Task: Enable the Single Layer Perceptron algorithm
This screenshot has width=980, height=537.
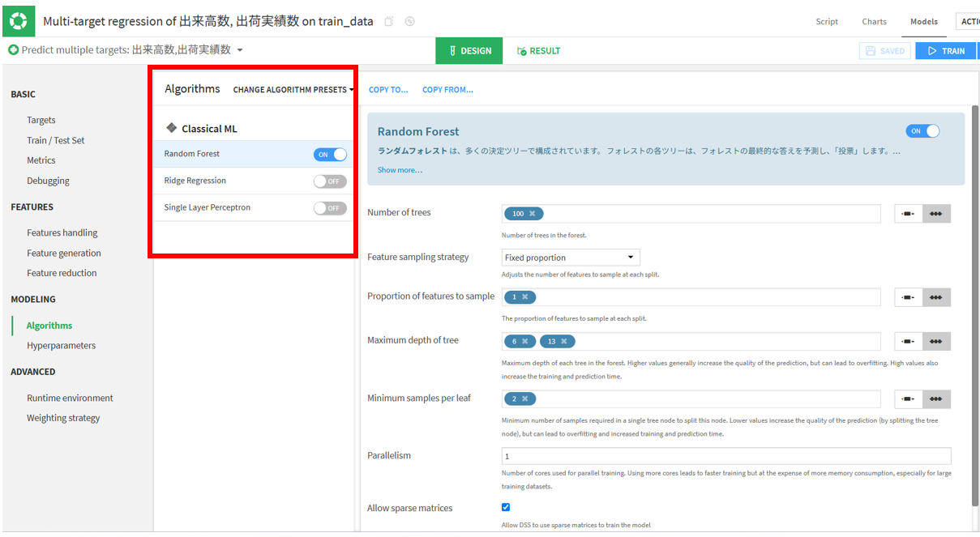Action: pos(330,208)
